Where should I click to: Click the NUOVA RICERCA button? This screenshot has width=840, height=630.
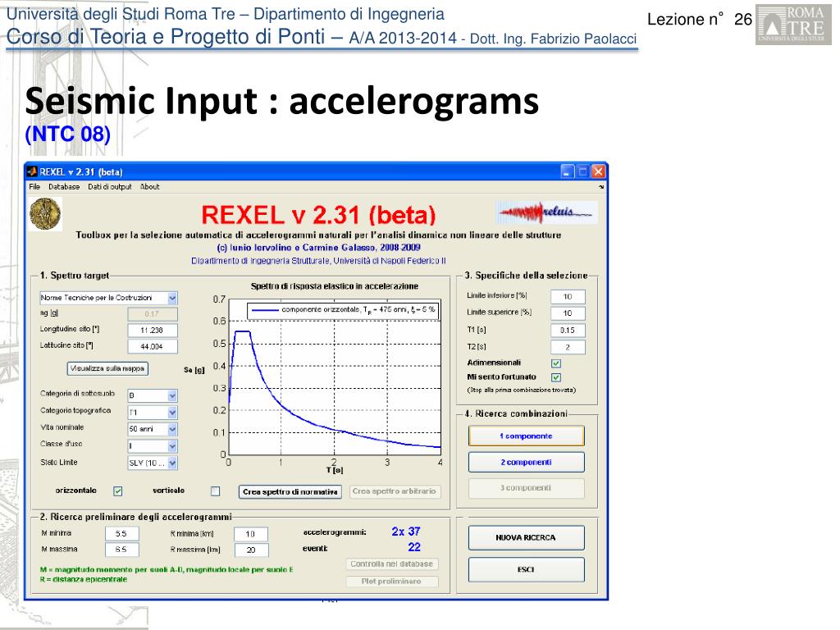pyautogui.click(x=526, y=537)
